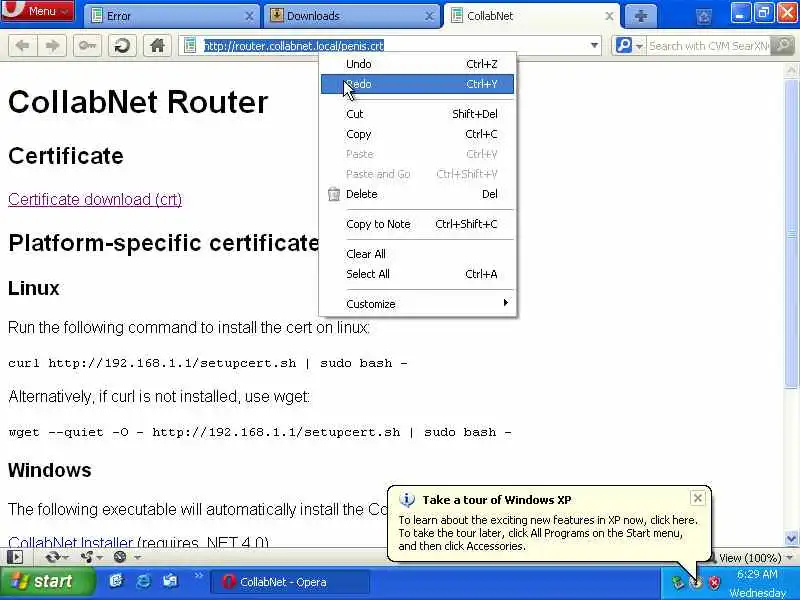Click the Search with CVM SearXNG field
Image resolution: width=800 pixels, height=600 pixels.
pos(708,46)
